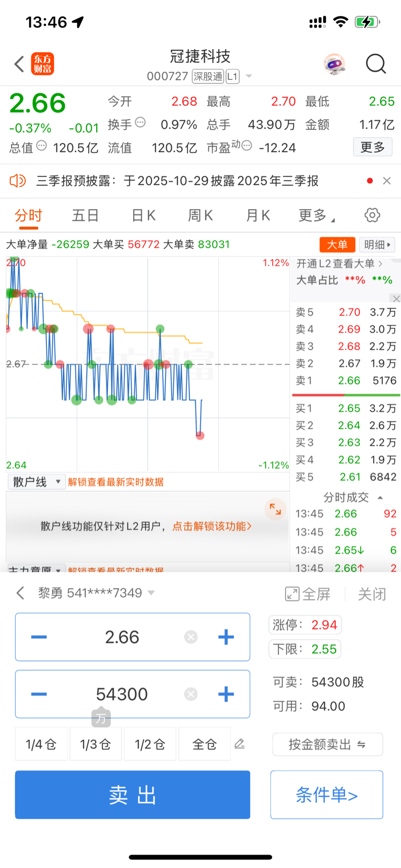Select the 1/4仓 position button

(x=41, y=744)
